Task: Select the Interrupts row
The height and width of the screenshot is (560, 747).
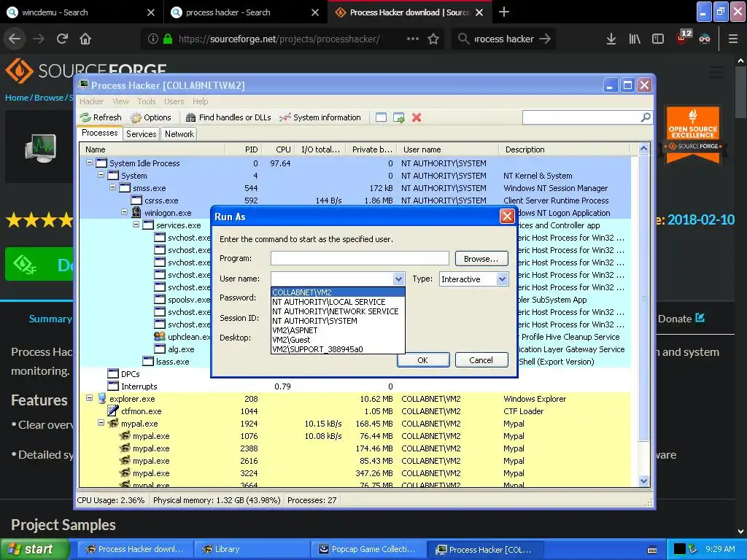Action: click(x=355, y=386)
